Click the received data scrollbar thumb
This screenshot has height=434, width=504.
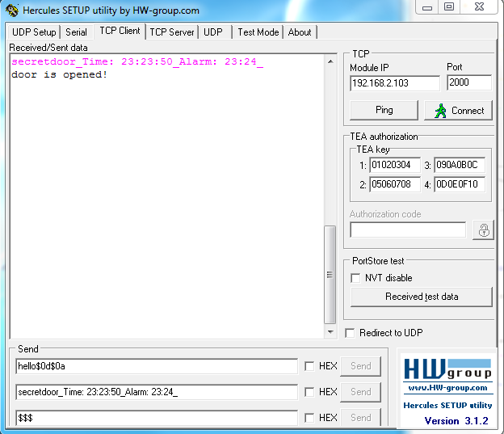(330, 275)
